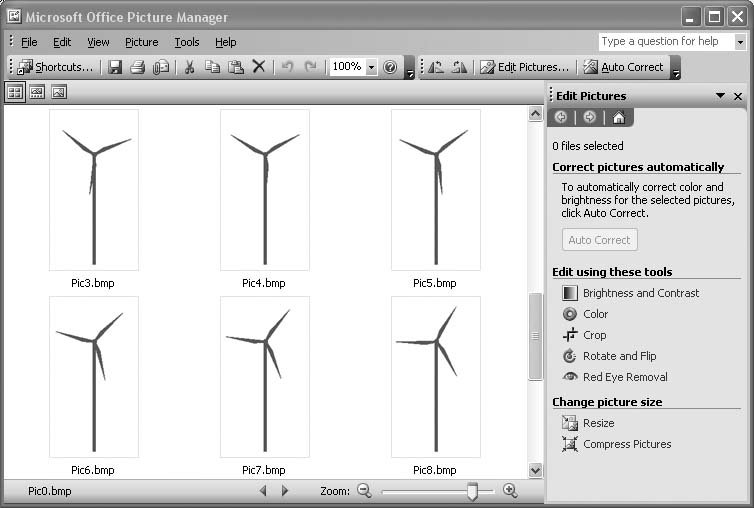This screenshot has height=508, width=754.
Task: Click the zoom in magnifier icon
Action: point(510,491)
